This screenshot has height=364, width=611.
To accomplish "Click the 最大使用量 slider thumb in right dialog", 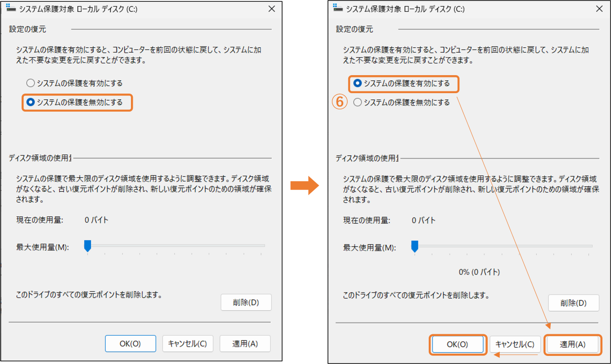I will 415,246.
